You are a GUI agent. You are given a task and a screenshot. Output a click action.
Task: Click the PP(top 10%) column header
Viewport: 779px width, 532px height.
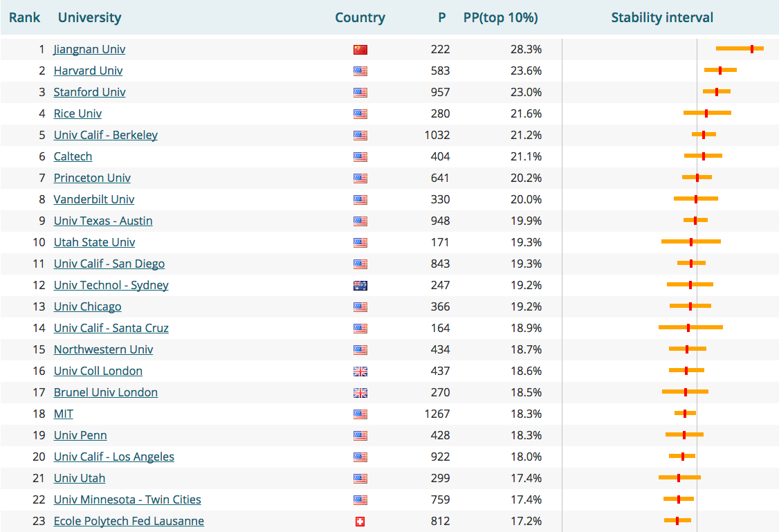500,17
